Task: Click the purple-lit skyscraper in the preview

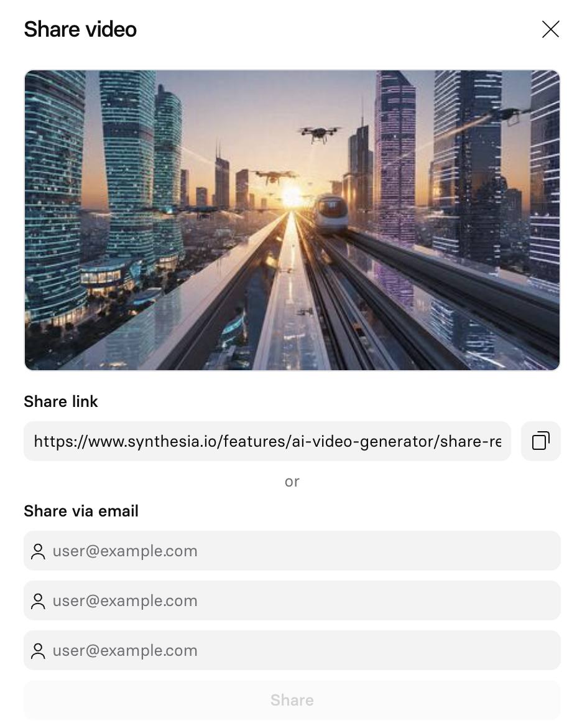Action: (395, 153)
